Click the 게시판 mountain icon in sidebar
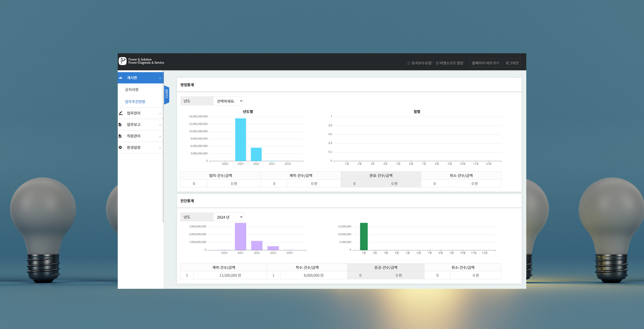The width and height of the screenshot is (644, 329). [120, 78]
